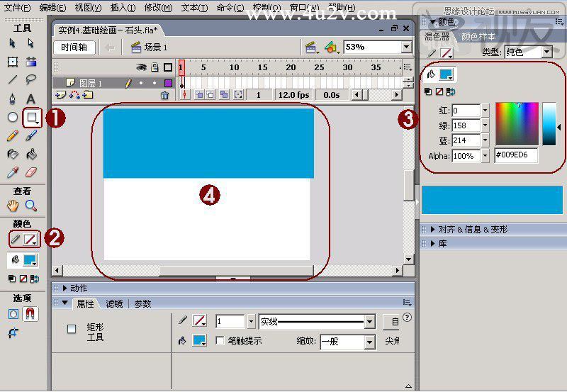Screen dimensions: 567x392
Task: Select the Hand tool
Action: point(13,206)
